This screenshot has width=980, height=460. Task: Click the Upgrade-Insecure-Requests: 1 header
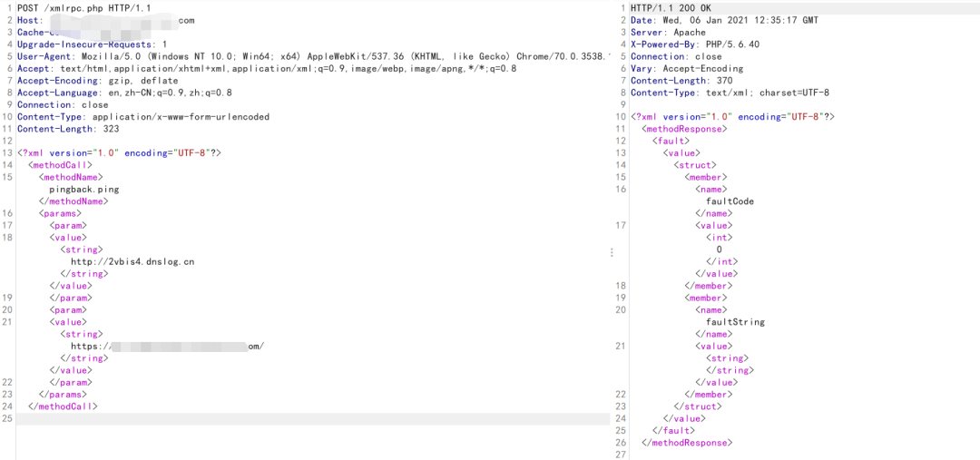pos(92,44)
